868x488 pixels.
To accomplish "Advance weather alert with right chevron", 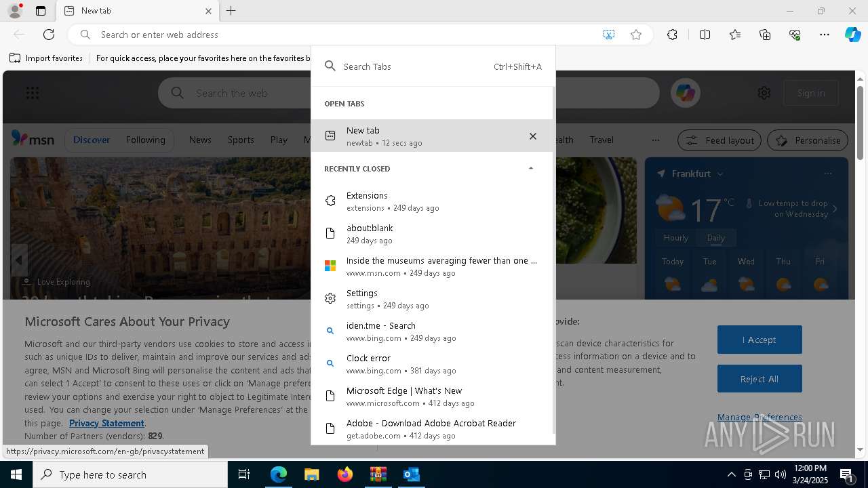I will 835,209.
